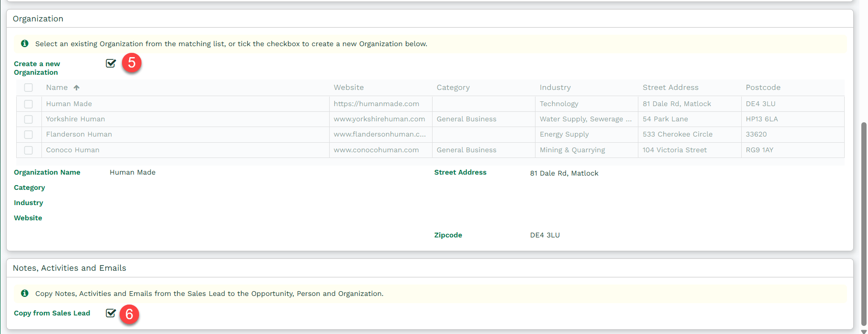Image resolution: width=868 pixels, height=334 pixels.
Task: Sort by the Category column header
Action: tap(453, 88)
